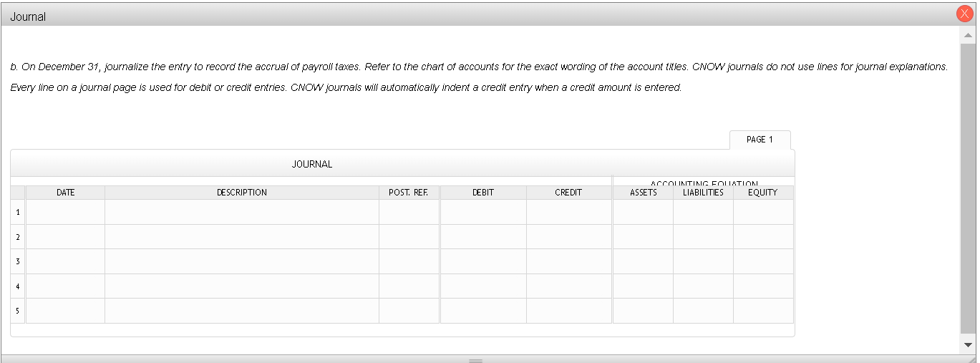Click the Liabilities cell in row 3
The image size is (980, 363).
pos(704,261)
